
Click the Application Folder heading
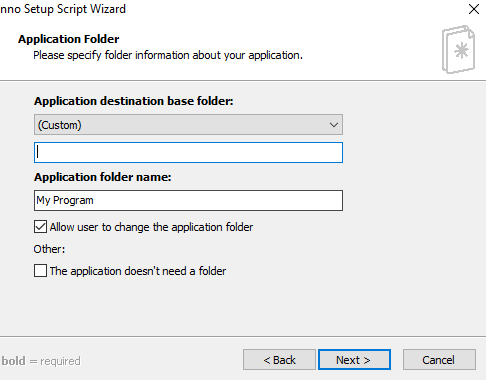click(x=69, y=39)
